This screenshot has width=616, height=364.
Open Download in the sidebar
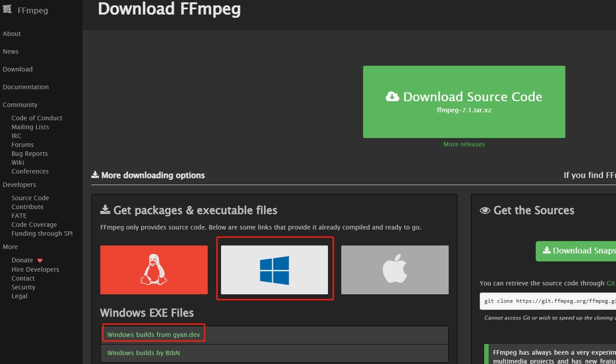18,69
